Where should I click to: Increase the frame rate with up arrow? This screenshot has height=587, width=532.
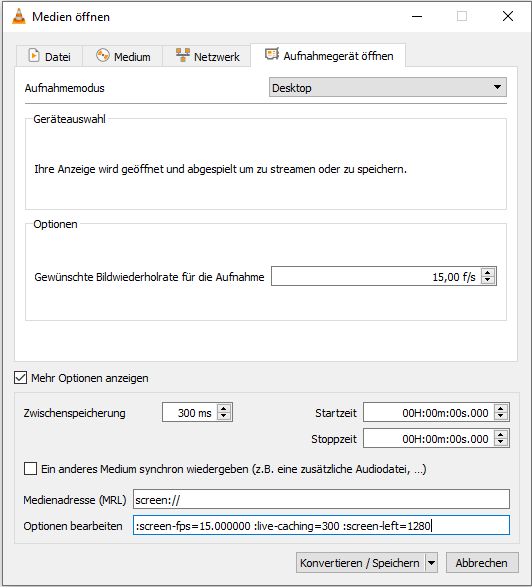(487, 272)
